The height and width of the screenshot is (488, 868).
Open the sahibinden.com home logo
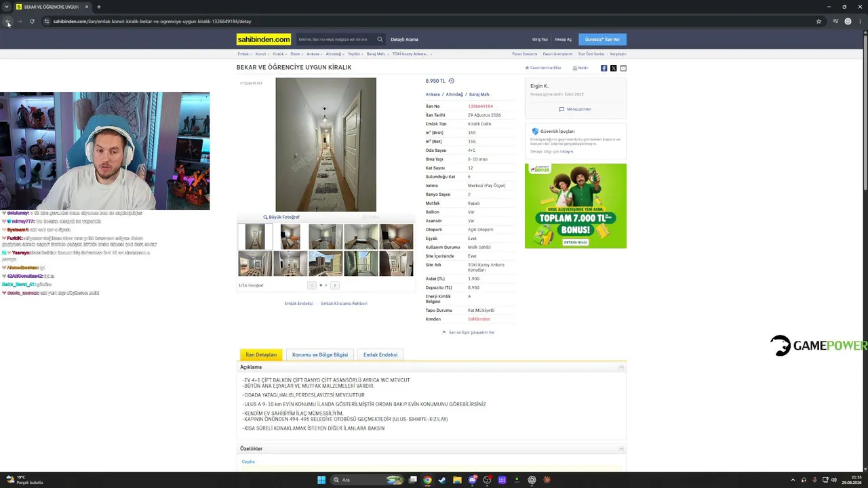[x=264, y=39]
